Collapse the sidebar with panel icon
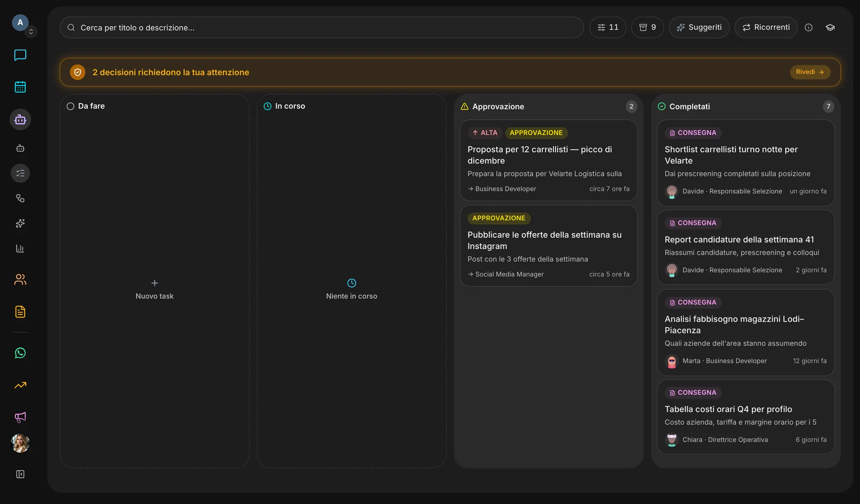 click(20, 474)
